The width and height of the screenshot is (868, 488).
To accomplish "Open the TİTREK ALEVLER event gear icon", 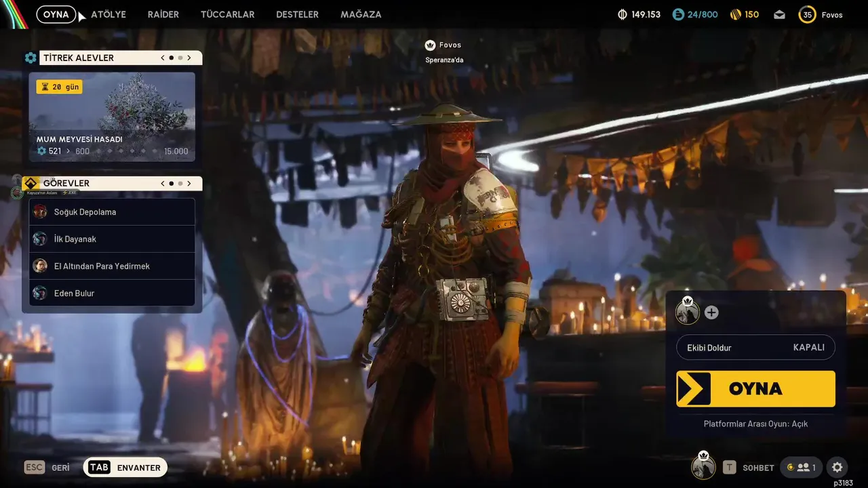I will coord(31,58).
